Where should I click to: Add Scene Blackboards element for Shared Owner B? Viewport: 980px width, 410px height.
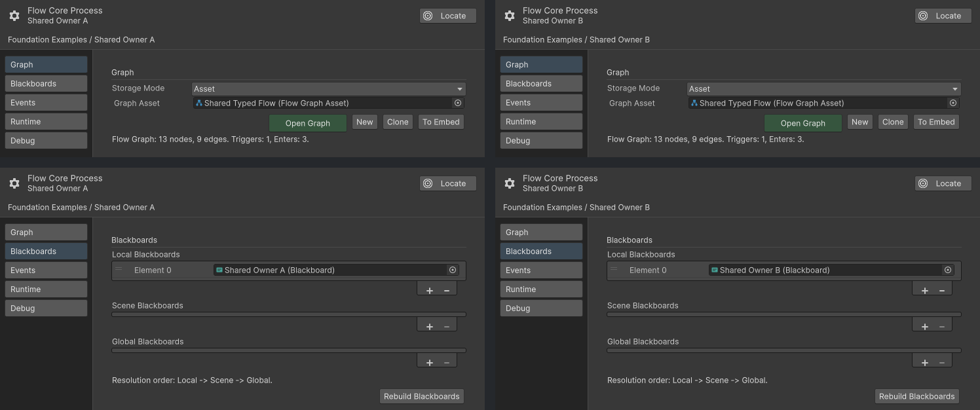click(925, 326)
